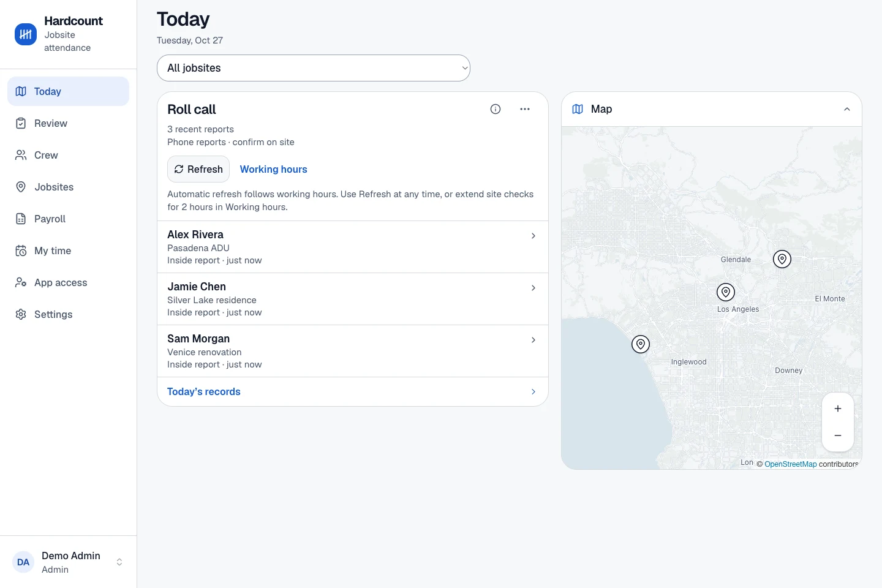Select Alex Rivera name text

click(195, 235)
